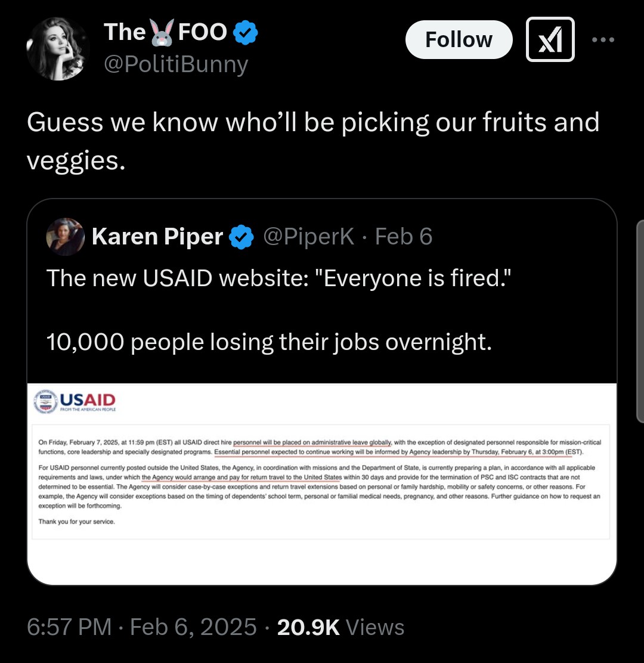Open the @PolitiBunny handle link
Image resolution: width=644 pixels, height=663 pixels.
pyautogui.click(x=175, y=64)
